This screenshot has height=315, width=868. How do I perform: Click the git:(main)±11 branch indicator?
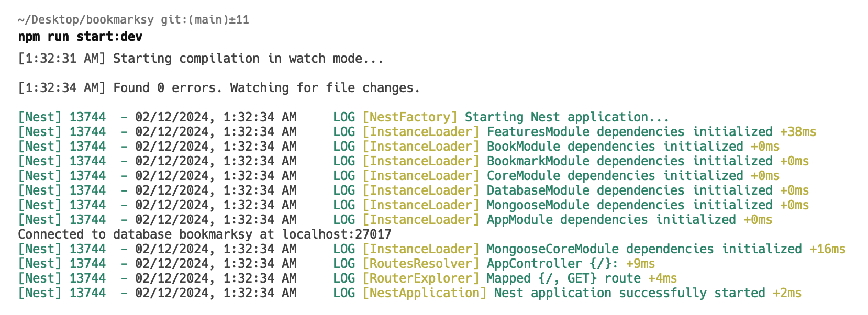pyautogui.click(x=205, y=20)
